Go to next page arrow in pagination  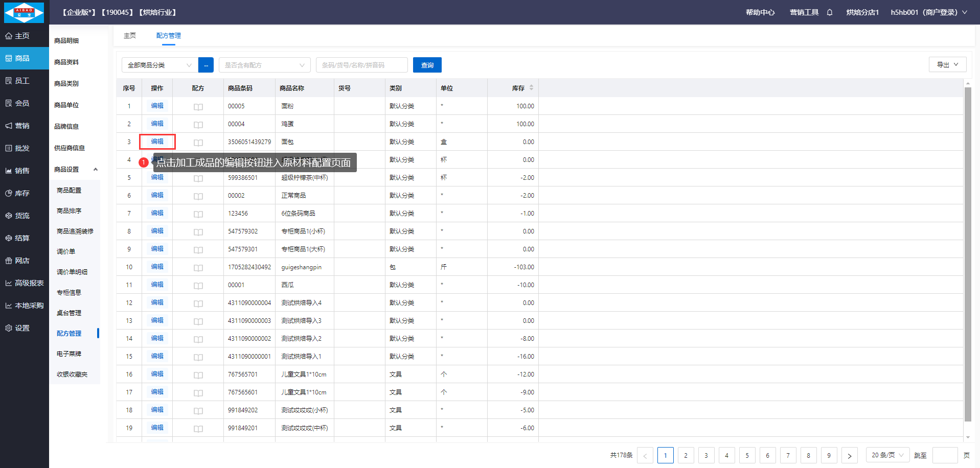click(x=849, y=455)
